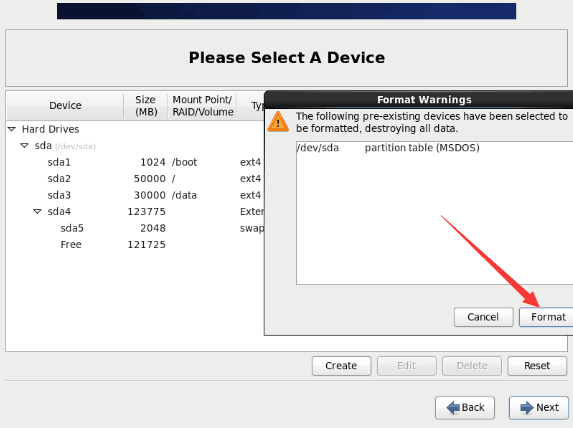573x428 pixels.
Task: Collapse the Hard Drives tree node
Action: [12, 129]
